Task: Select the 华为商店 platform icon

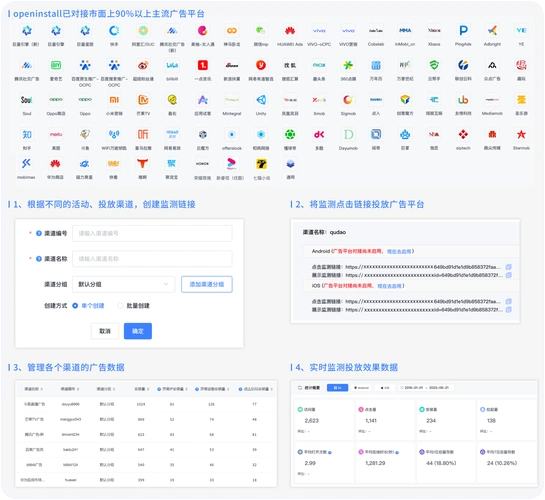Action: coord(55,164)
